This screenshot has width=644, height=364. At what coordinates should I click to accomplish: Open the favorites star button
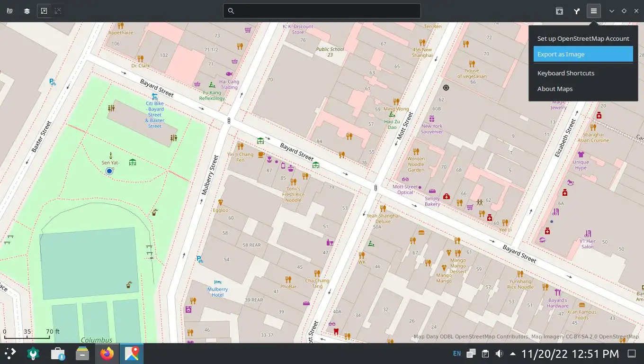[559, 11]
